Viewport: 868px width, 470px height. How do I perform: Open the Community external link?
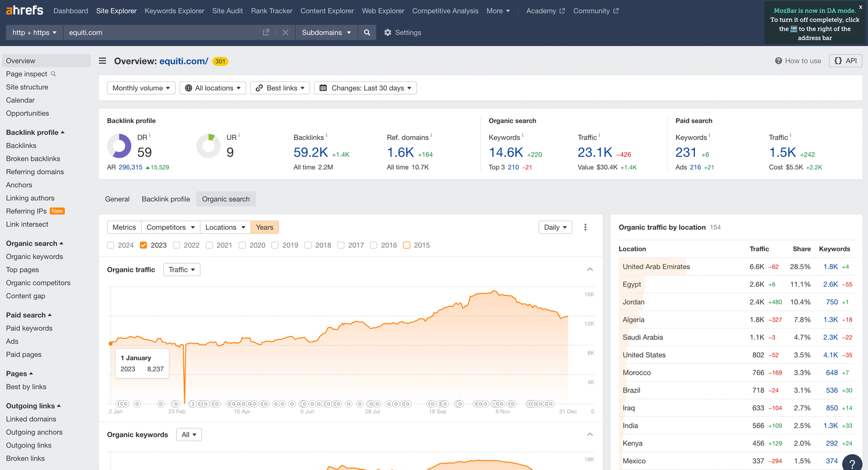click(x=596, y=11)
